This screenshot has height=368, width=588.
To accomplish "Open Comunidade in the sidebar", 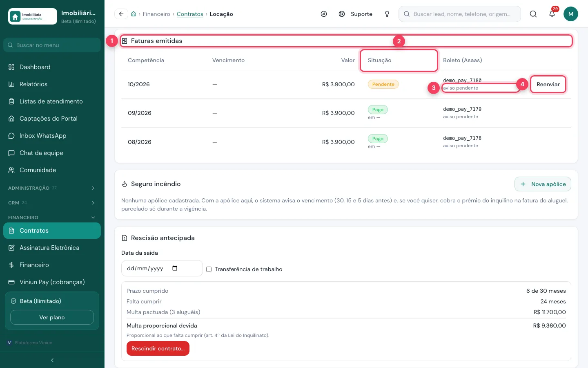I will pyautogui.click(x=52, y=170).
